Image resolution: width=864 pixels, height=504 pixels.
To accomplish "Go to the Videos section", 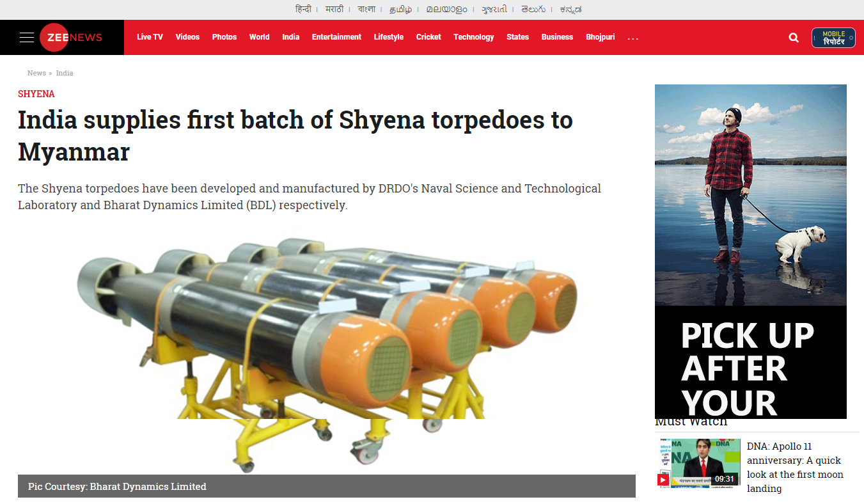I will pyautogui.click(x=187, y=37).
